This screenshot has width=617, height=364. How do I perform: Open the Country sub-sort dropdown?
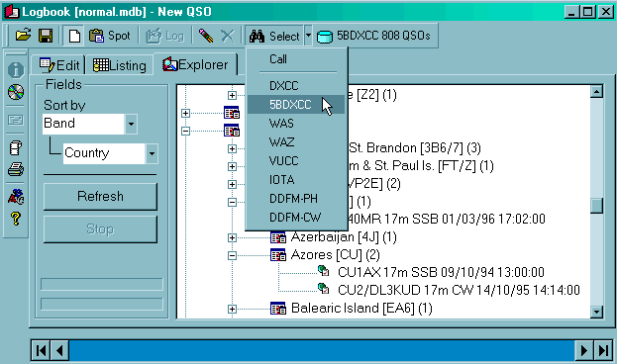pyautogui.click(x=152, y=153)
